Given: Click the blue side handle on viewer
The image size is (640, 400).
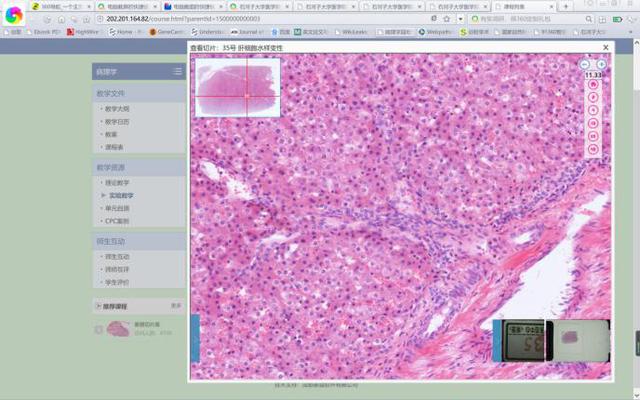Looking at the screenshot, I should coord(194,337).
